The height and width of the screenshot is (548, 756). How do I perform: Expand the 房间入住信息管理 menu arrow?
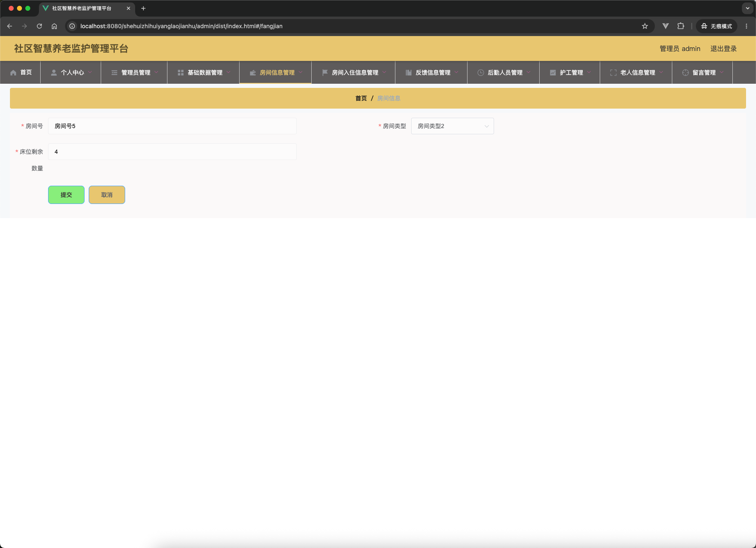click(384, 72)
